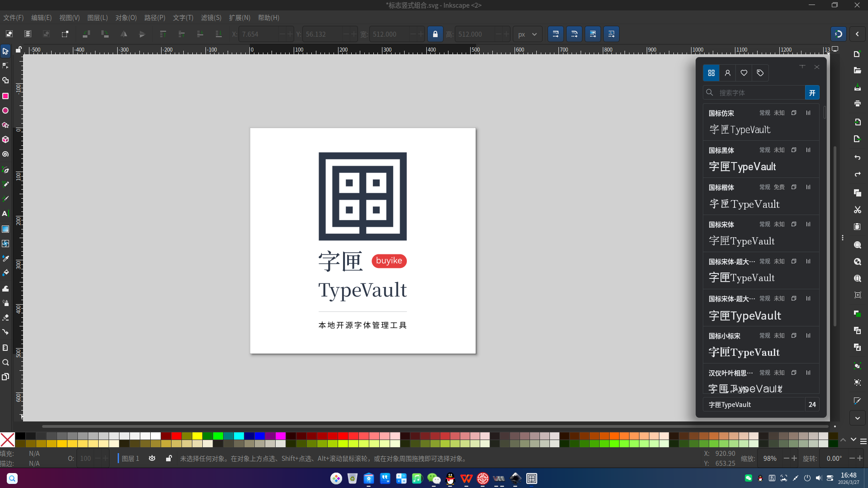Image resolution: width=868 pixels, height=488 pixels.
Task: Open the favorites heart tab in font panel
Action: (744, 73)
